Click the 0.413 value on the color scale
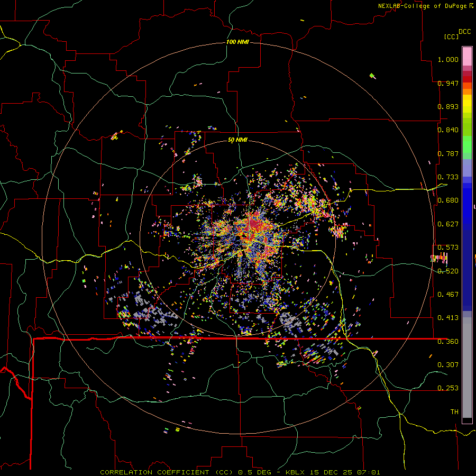The image size is (476, 476). (448, 318)
